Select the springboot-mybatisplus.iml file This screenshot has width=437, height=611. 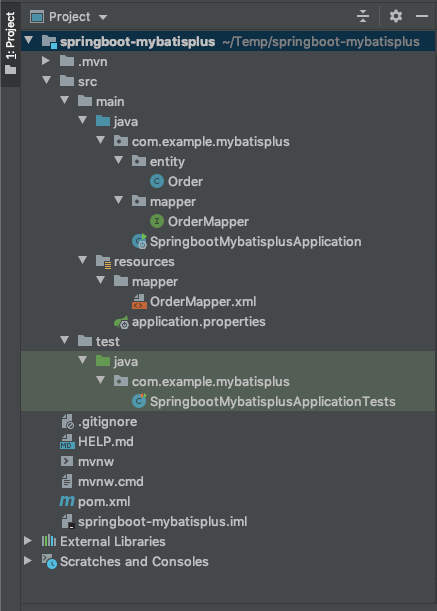162,522
